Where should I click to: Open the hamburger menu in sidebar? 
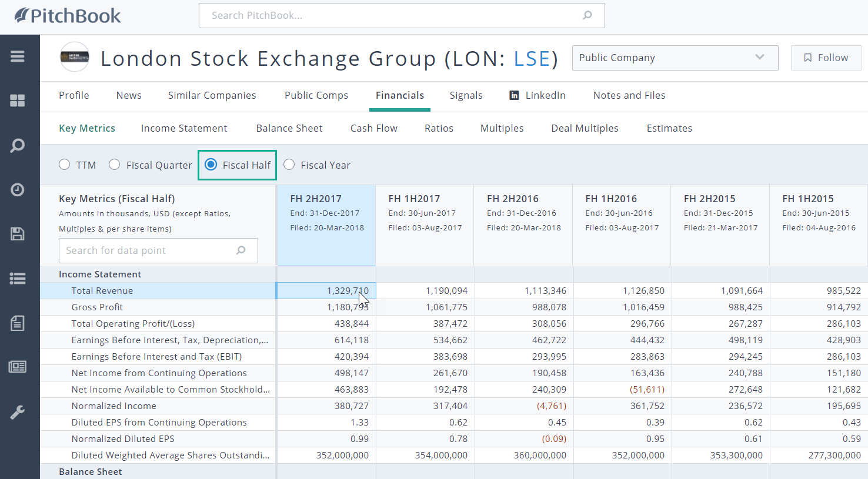point(18,56)
